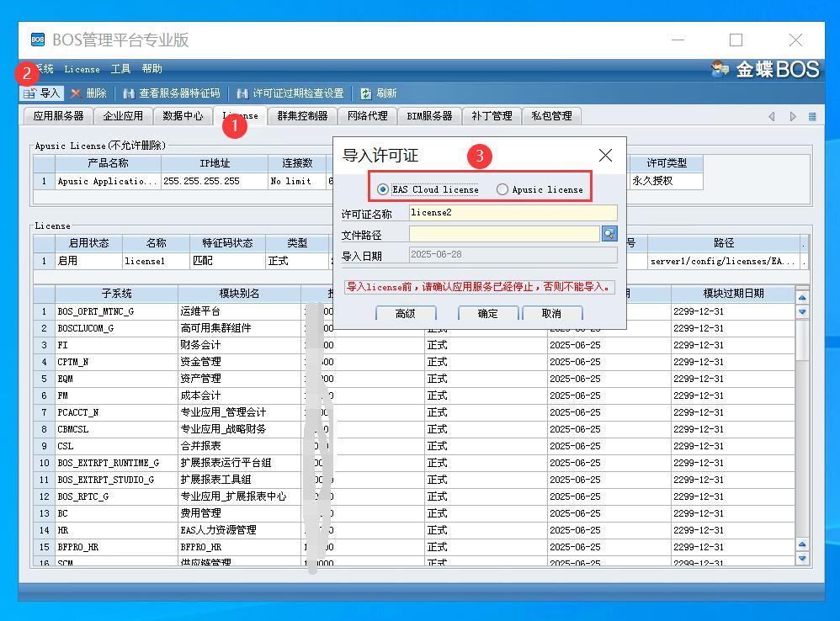Screen dimensions: 840x621
Task: Switch to the 应用服务器 tab
Action: [58, 115]
